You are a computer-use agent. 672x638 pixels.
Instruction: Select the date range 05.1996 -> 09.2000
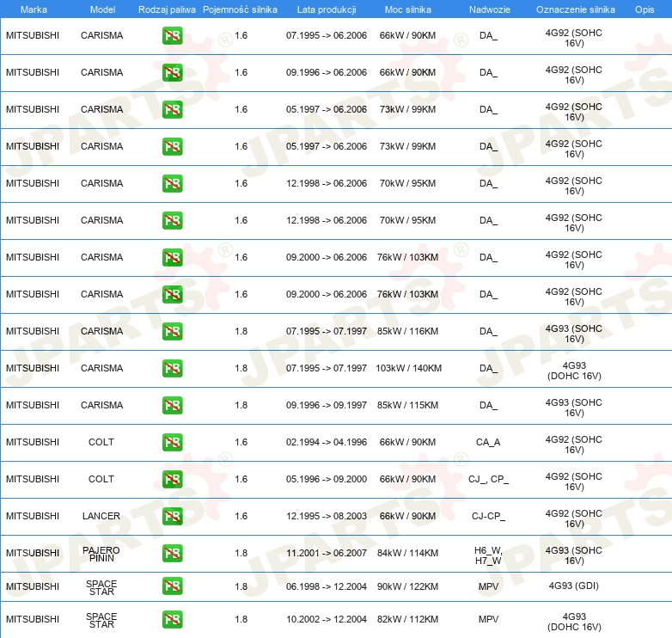(327, 479)
